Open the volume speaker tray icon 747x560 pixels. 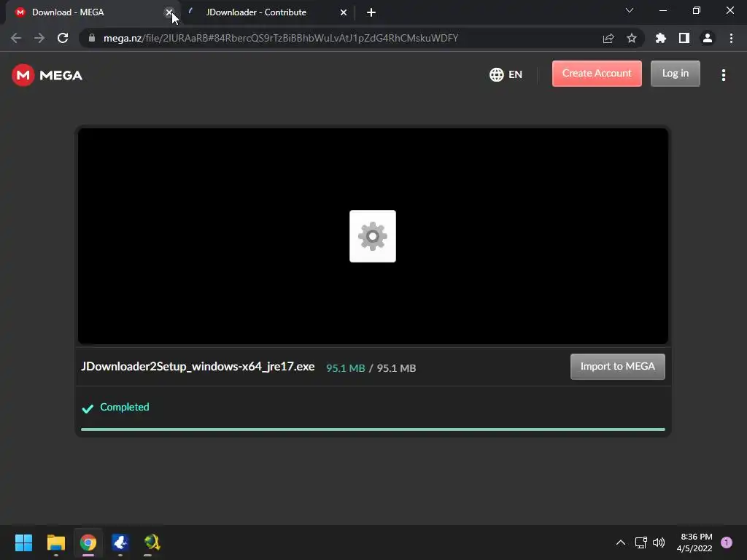click(x=659, y=542)
